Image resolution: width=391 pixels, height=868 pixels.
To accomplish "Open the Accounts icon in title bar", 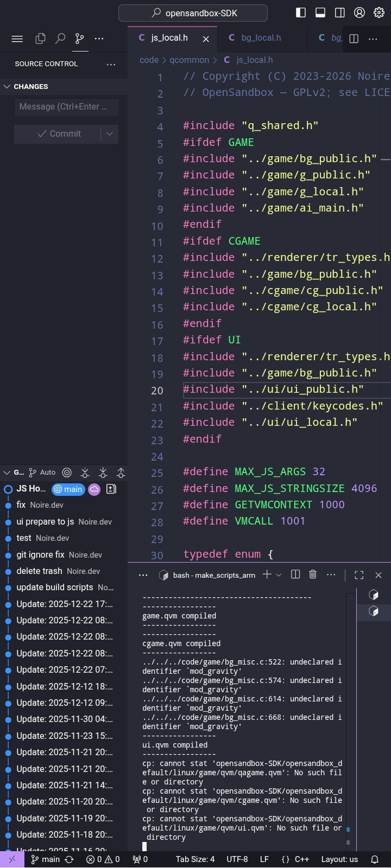I will (x=359, y=12).
